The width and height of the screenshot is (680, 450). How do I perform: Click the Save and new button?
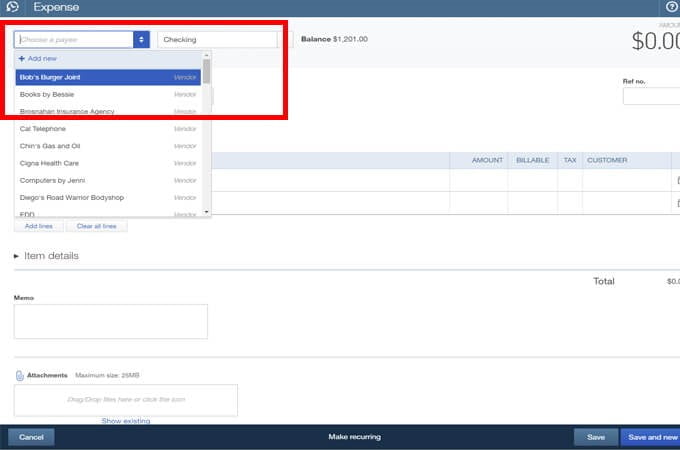click(x=651, y=437)
